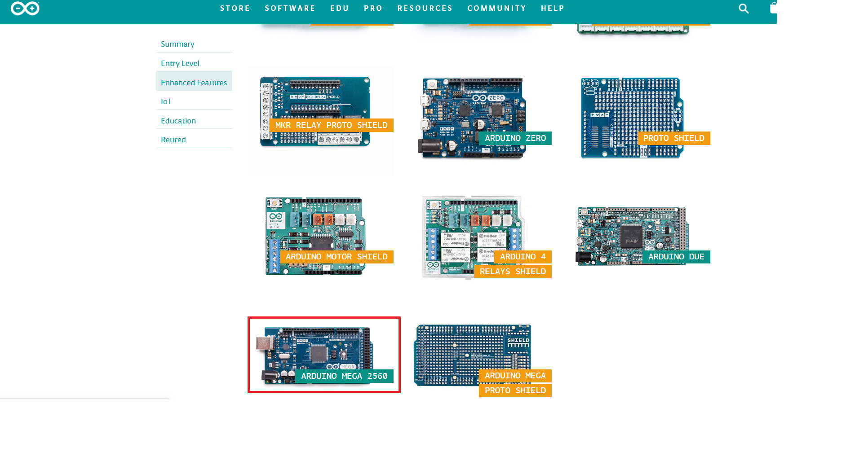Open the HELP menu
The height and width of the screenshot is (465, 868).
coord(553,8)
